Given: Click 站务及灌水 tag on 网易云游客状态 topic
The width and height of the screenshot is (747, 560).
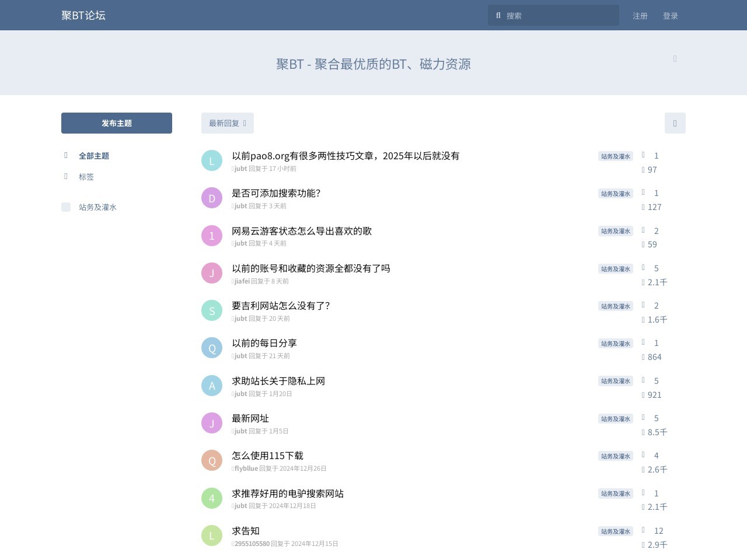Looking at the screenshot, I should [x=616, y=231].
